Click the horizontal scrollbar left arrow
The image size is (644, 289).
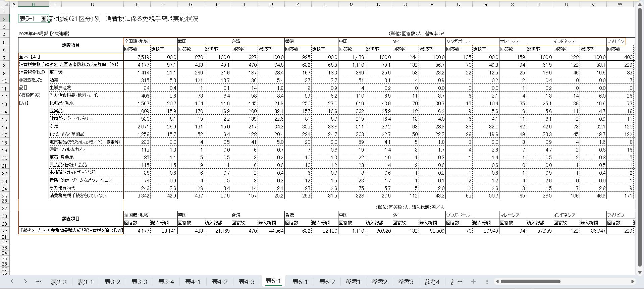pyautogui.click(x=497, y=282)
